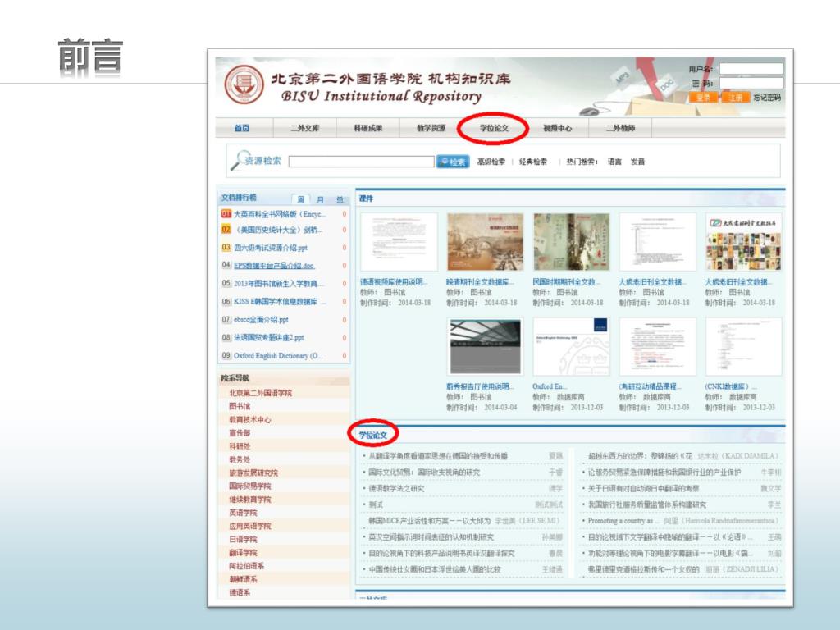Open the CNKI数据库 courseware thumbnail
This screenshot has width=840, height=630.
(744, 347)
